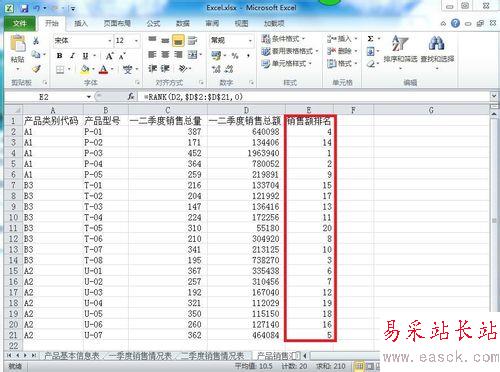Image resolution: width=500 pixels, height=372 pixels.
Task: Open the font size dropdown
Action: 136,41
